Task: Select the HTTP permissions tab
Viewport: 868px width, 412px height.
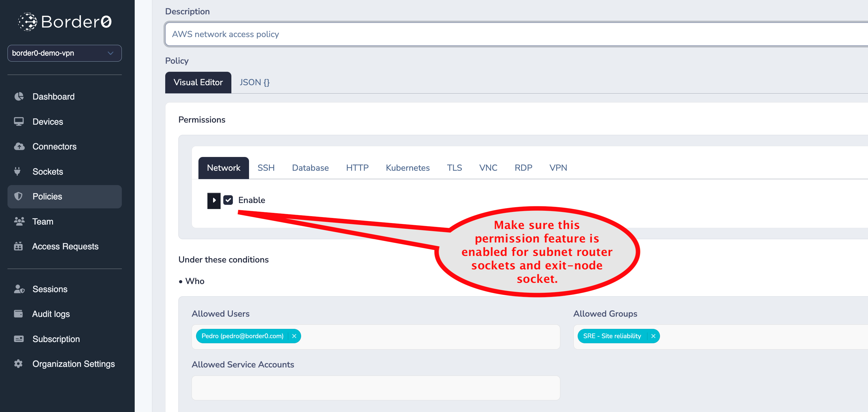Action: (x=357, y=168)
